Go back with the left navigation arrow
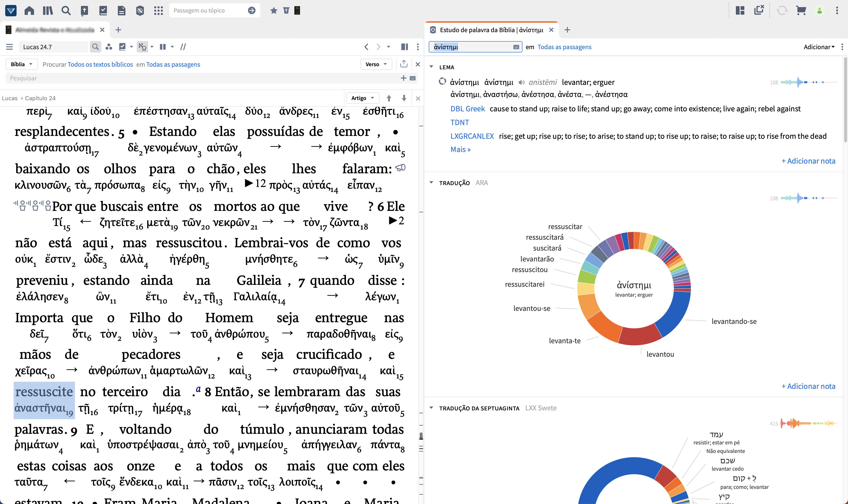This screenshot has width=848, height=504. [366, 47]
